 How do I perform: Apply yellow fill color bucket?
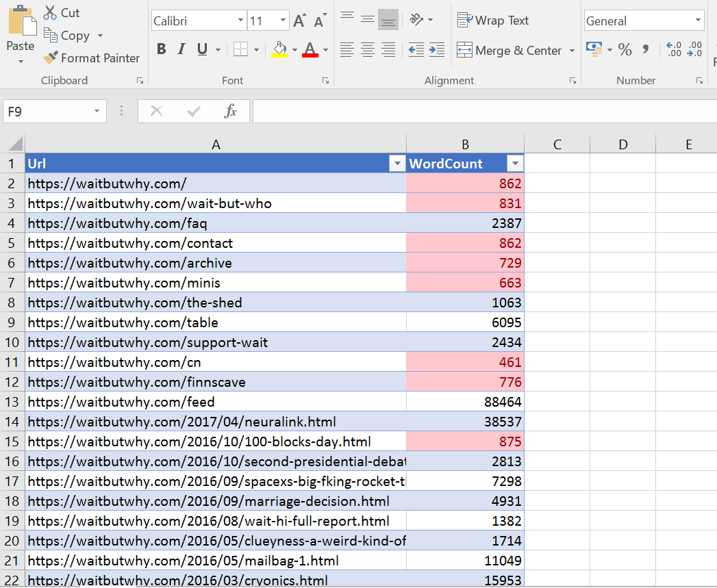click(x=279, y=49)
